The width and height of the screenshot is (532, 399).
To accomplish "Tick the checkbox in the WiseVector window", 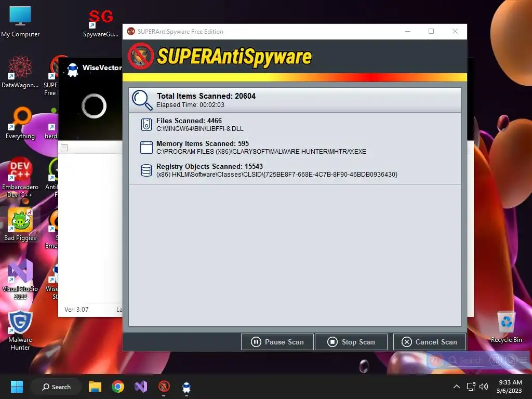I will pyautogui.click(x=64, y=148).
